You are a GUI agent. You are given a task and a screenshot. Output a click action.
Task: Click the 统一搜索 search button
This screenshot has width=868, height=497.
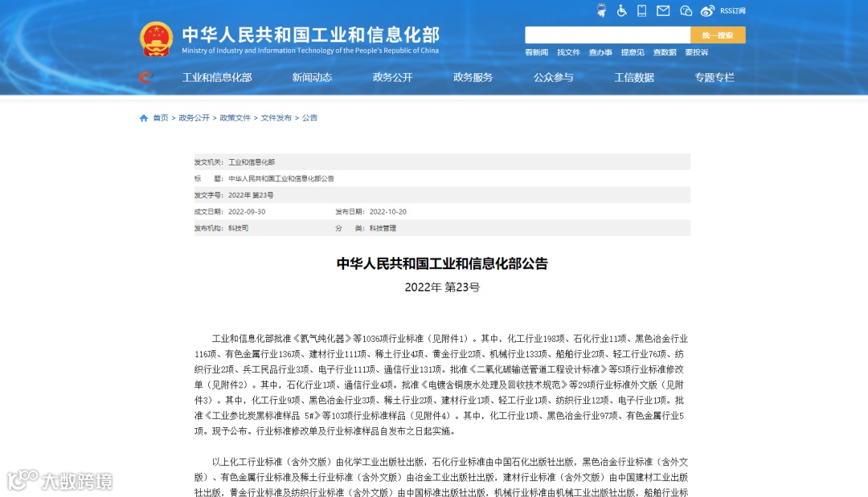coord(718,35)
